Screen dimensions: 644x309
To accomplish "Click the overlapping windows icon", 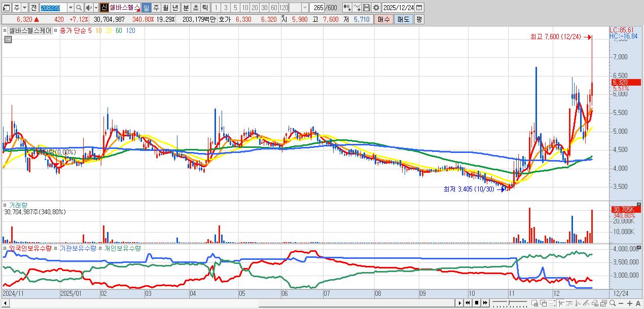I will pyautogui.click(x=543, y=303).
